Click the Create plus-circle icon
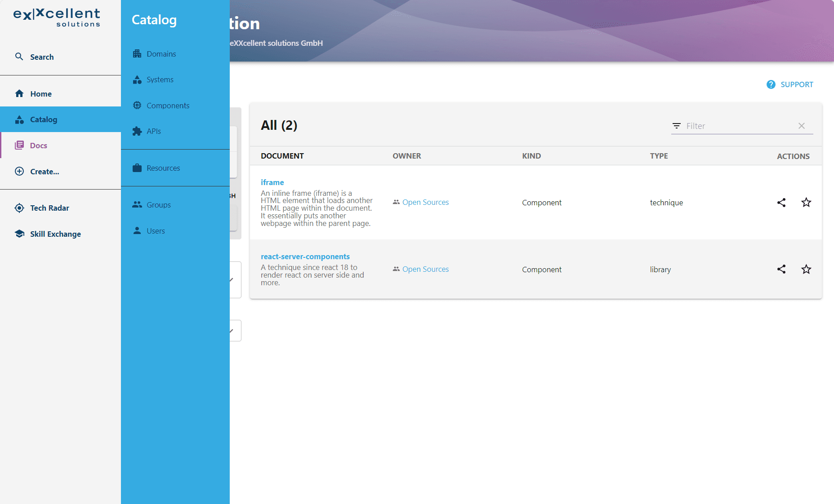Screen dimensions: 834x504 tap(19, 171)
